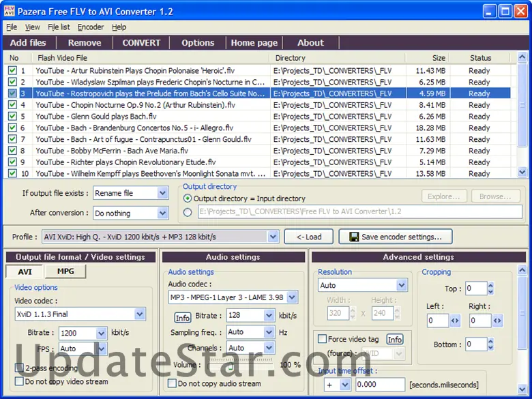532x399 pixels.
Task: Click the Input time offset field
Action: pos(380,385)
